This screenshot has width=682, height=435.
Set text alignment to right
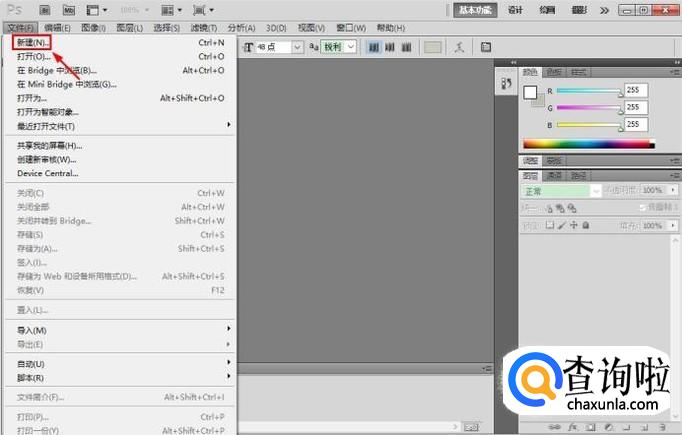tap(406, 47)
